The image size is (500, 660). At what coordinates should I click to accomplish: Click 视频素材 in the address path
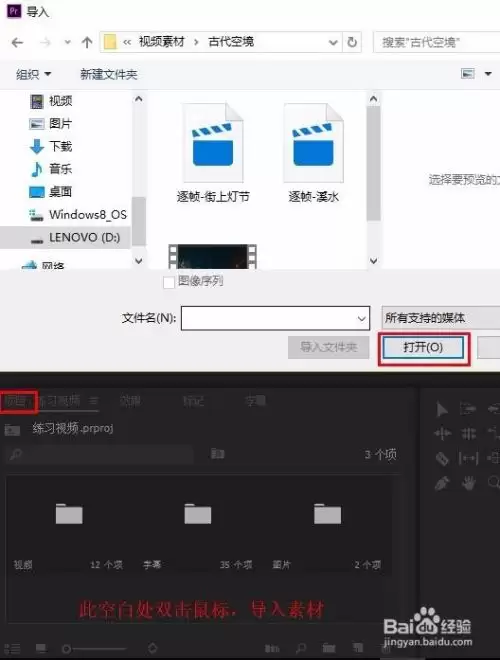coord(162,42)
